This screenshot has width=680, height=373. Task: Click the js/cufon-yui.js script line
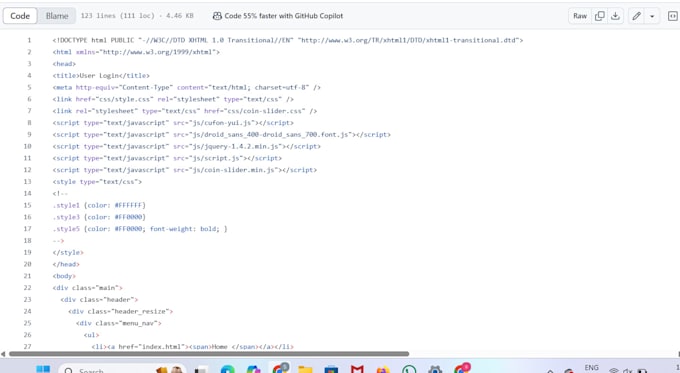[x=173, y=123]
